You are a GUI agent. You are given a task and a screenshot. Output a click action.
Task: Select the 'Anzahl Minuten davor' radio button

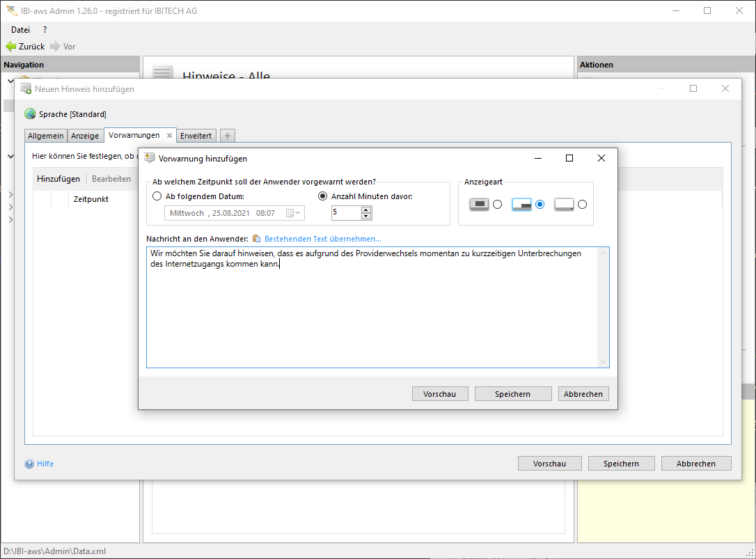pos(322,196)
